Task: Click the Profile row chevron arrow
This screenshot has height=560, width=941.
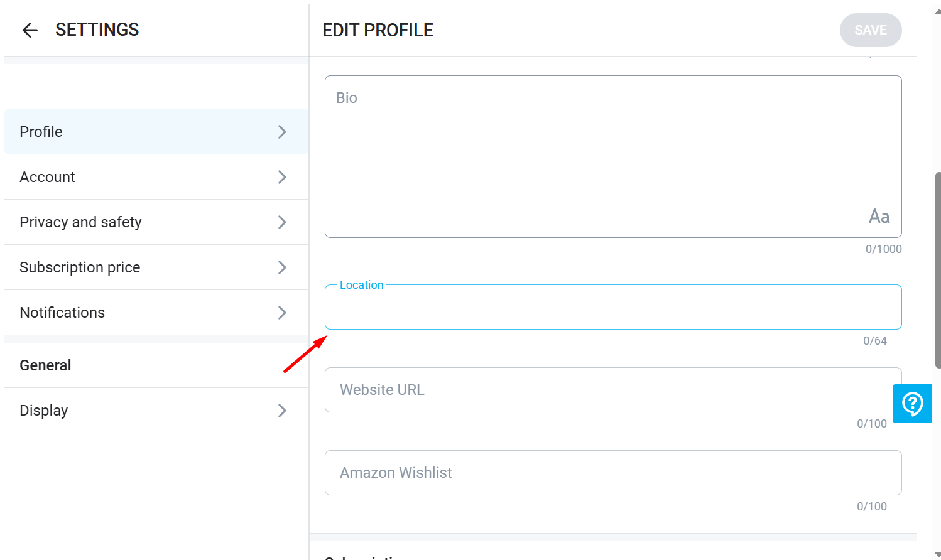Action: pos(282,132)
